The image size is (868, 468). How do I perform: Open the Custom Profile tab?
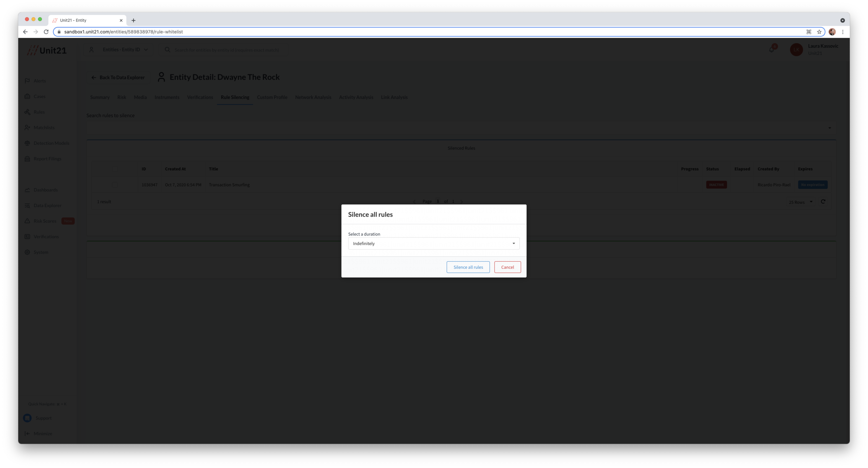272,97
